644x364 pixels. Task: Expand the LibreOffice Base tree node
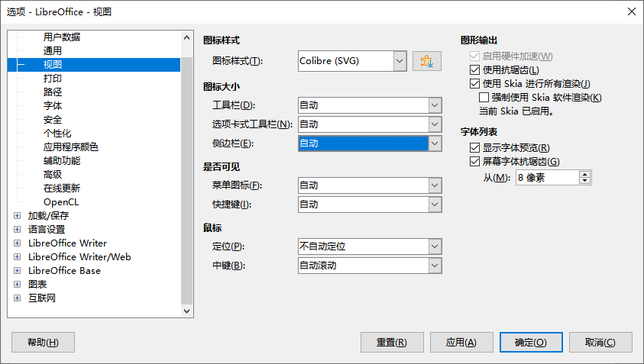click(x=18, y=270)
